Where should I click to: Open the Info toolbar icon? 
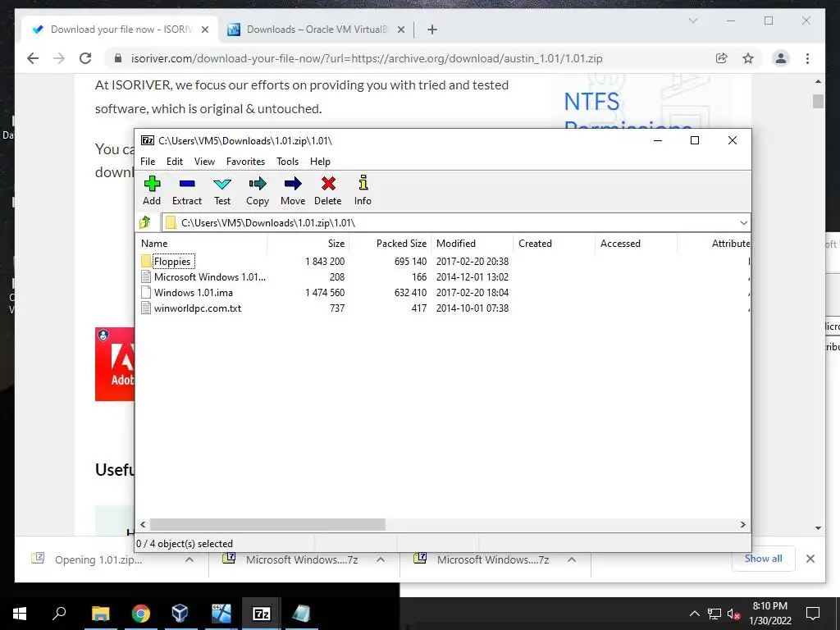coord(363,190)
